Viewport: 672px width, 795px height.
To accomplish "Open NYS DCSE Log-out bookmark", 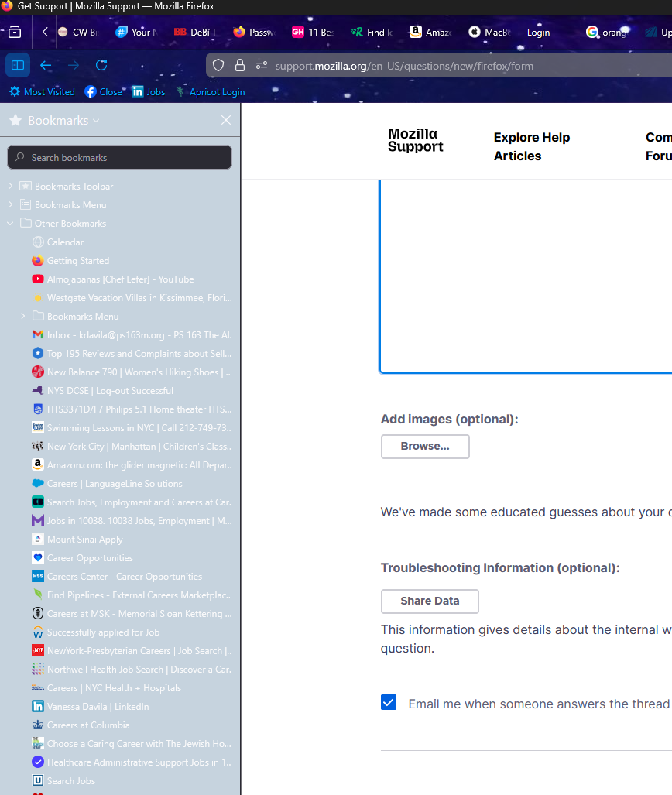I will point(102,390).
